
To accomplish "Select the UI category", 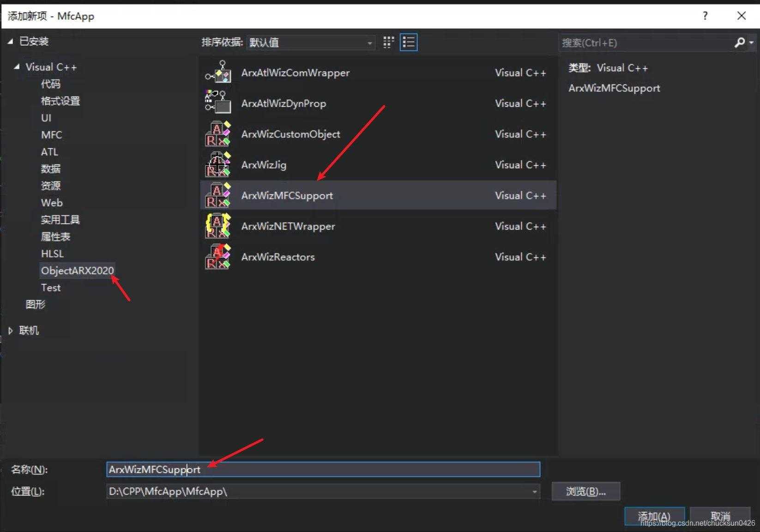I will click(x=46, y=118).
